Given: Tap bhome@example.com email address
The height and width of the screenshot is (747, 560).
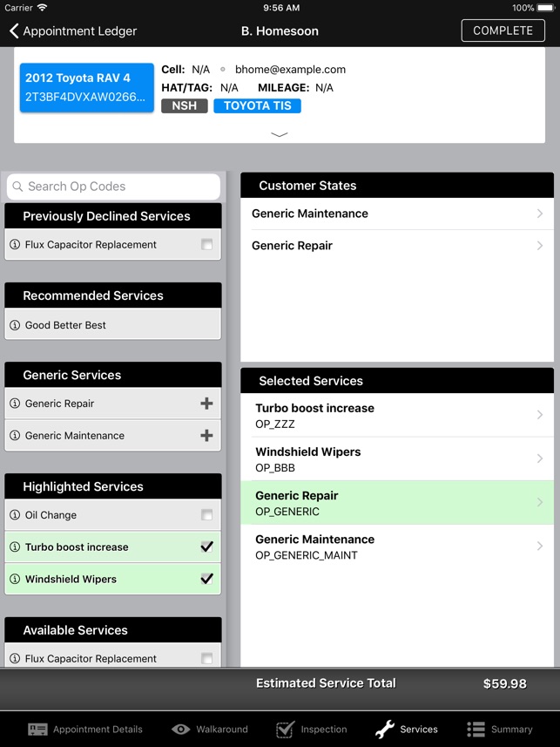Looking at the screenshot, I should pos(291,70).
